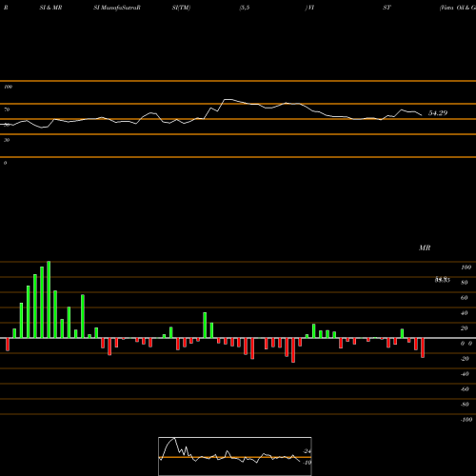Select the tallest green bar in MR histogram
The height and width of the screenshot is (476, 476).
49,300
